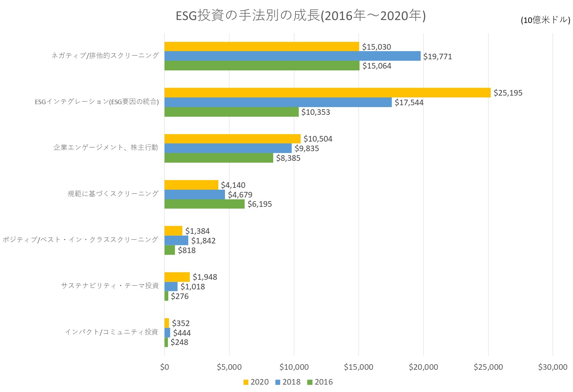Click the blue 2018 bar for ネガティブ/排他的スクリーニング
The image size is (573, 392).
(292, 56)
